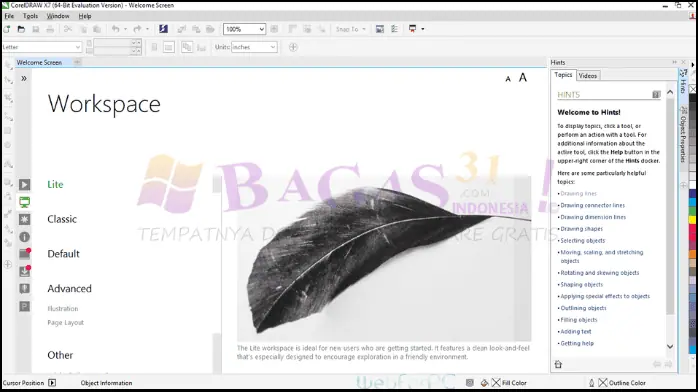This screenshot has height=392, width=698.
Task: Choose the Classic workspace option
Action: 62,219
